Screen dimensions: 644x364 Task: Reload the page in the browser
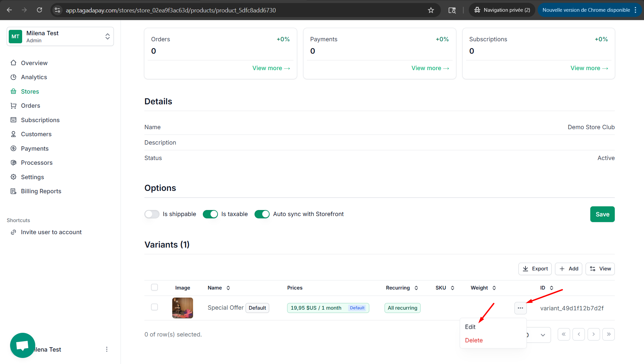pos(39,10)
